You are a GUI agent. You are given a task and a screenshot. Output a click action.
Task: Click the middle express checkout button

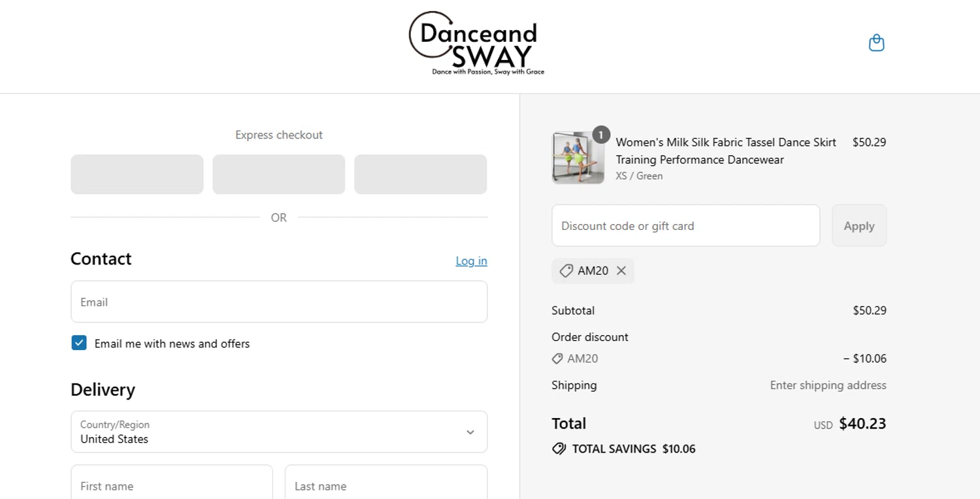tap(279, 174)
